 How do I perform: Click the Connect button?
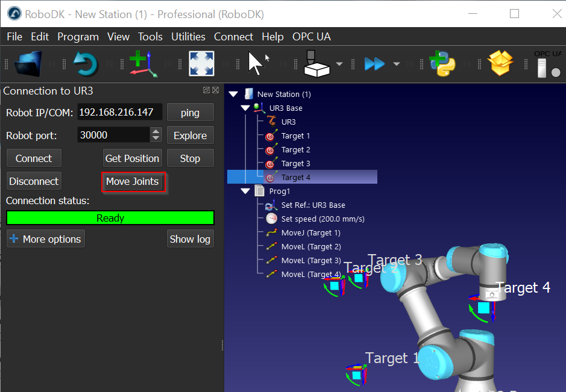tap(34, 158)
